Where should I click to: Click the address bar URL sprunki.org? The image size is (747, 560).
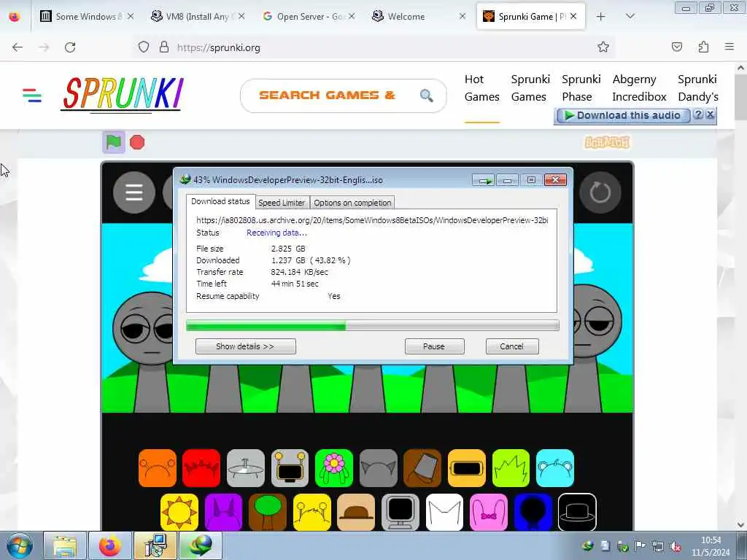(219, 47)
